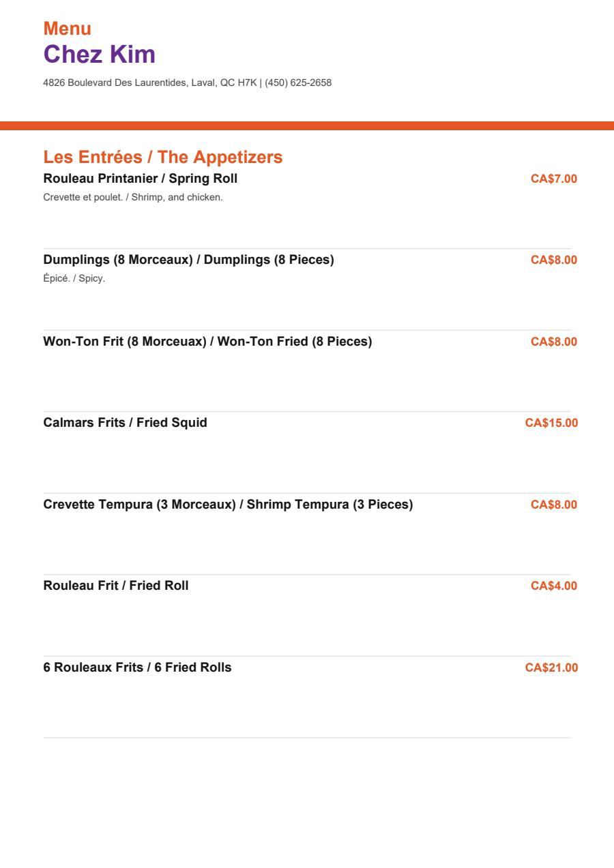This screenshot has width=614, height=868.
Task: Select the Les Entrées / The Appetizers heading
Action: (x=163, y=157)
